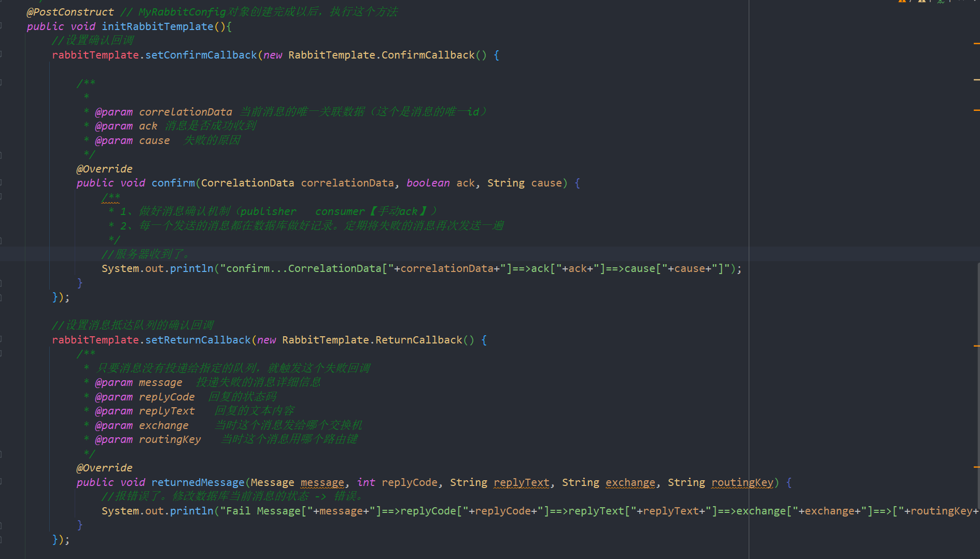The image size is (980, 559).
Task: Click 'int replyCode' parameter in signature
Action: 397,482
